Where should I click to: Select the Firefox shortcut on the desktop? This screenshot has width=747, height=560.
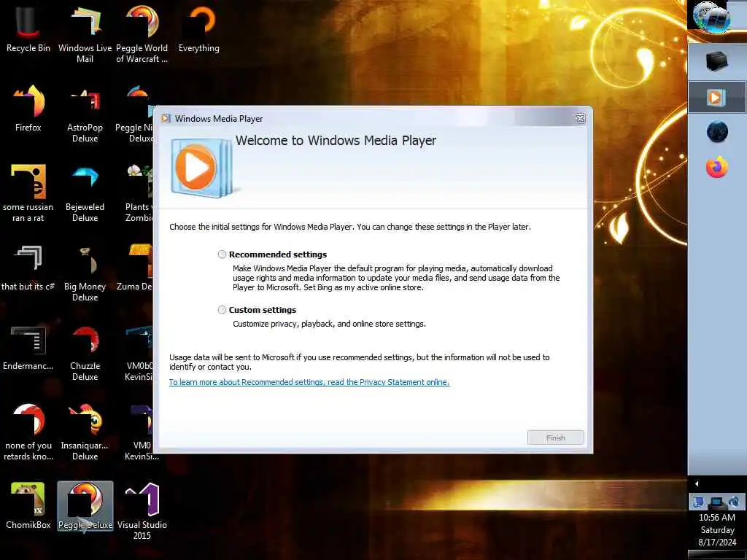[x=28, y=109]
